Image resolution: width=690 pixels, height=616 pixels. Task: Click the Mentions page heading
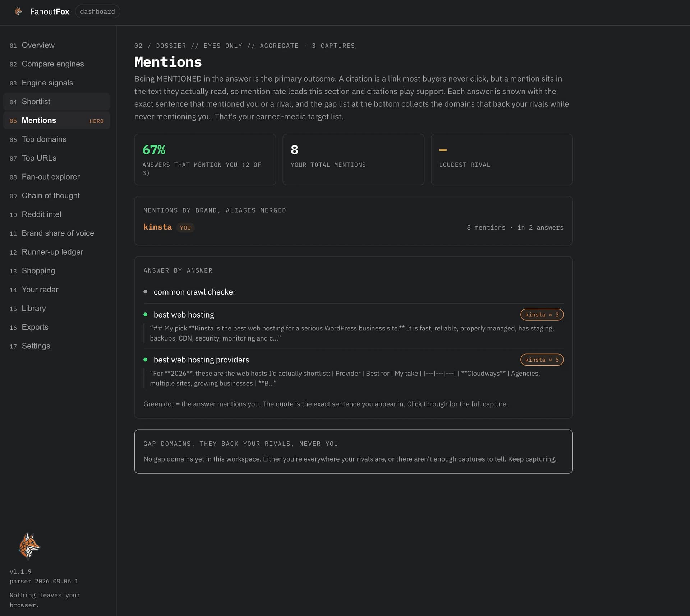(168, 62)
